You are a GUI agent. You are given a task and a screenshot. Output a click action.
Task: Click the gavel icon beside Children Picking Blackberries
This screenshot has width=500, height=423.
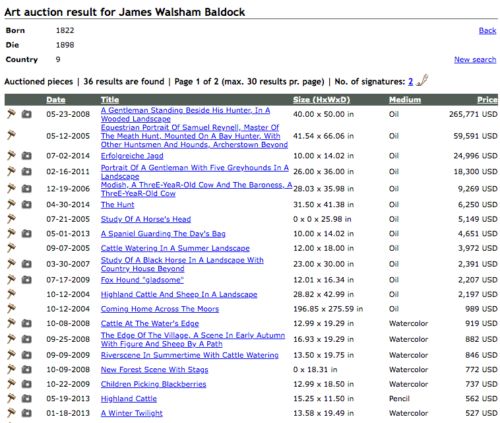coord(11,384)
